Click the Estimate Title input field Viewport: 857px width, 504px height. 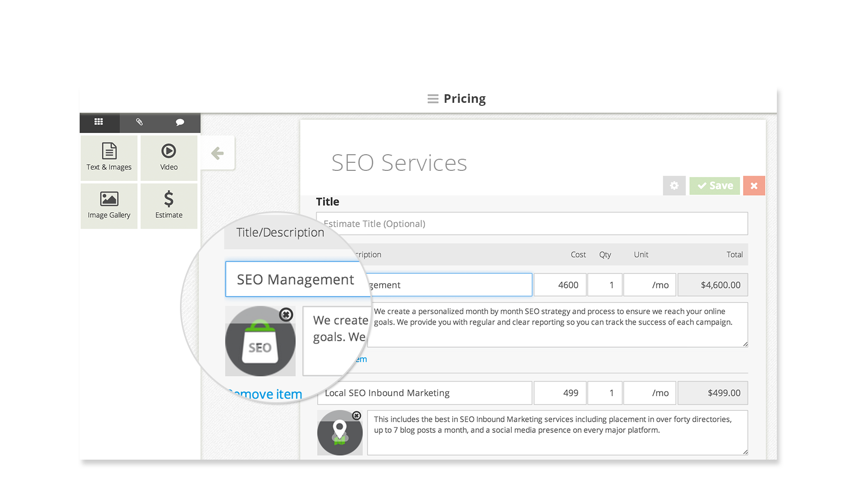[532, 224]
